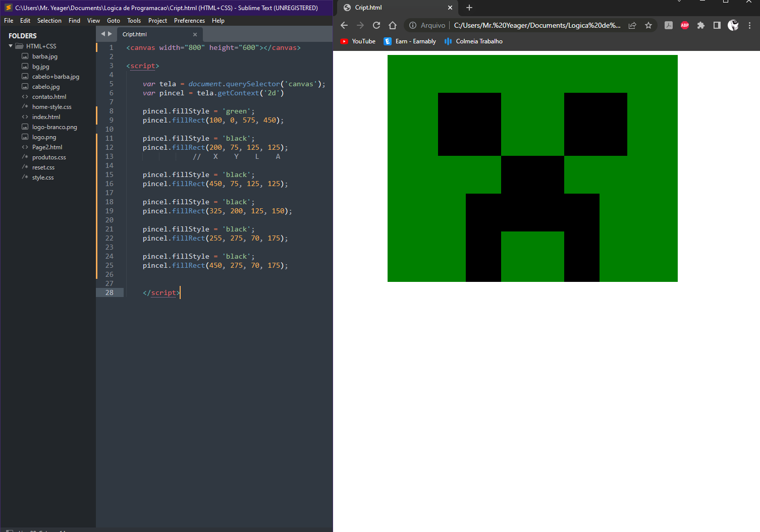The width and height of the screenshot is (760, 532).
Task: Open the View menu
Action: 93,21
